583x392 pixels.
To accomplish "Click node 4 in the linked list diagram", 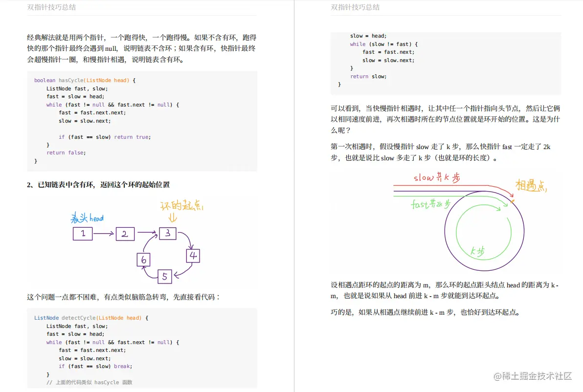I will pos(193,256).
